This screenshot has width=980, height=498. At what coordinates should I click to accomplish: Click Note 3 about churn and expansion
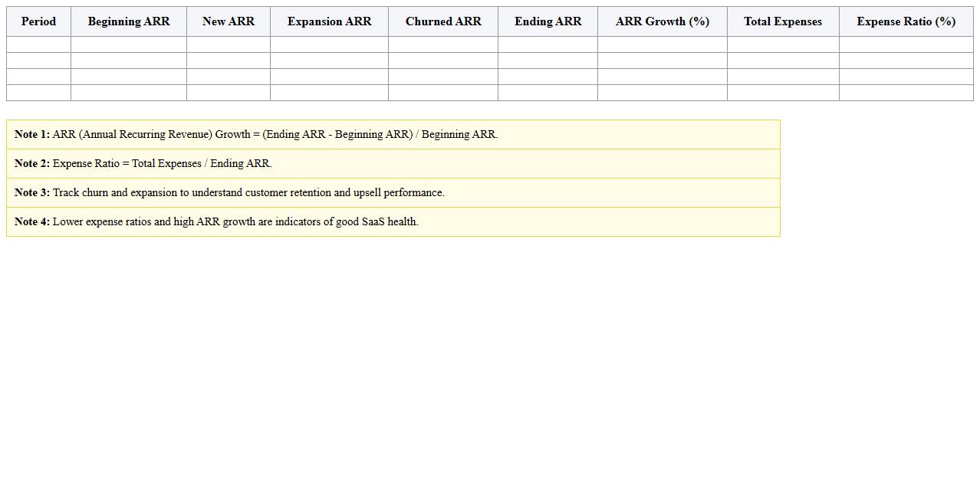pyautogui.click(x=229, y=192)
